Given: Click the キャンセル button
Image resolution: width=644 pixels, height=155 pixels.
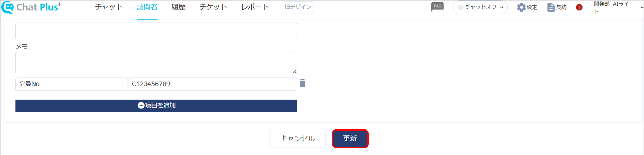Looking at the screenshot, I should (297, 139).
